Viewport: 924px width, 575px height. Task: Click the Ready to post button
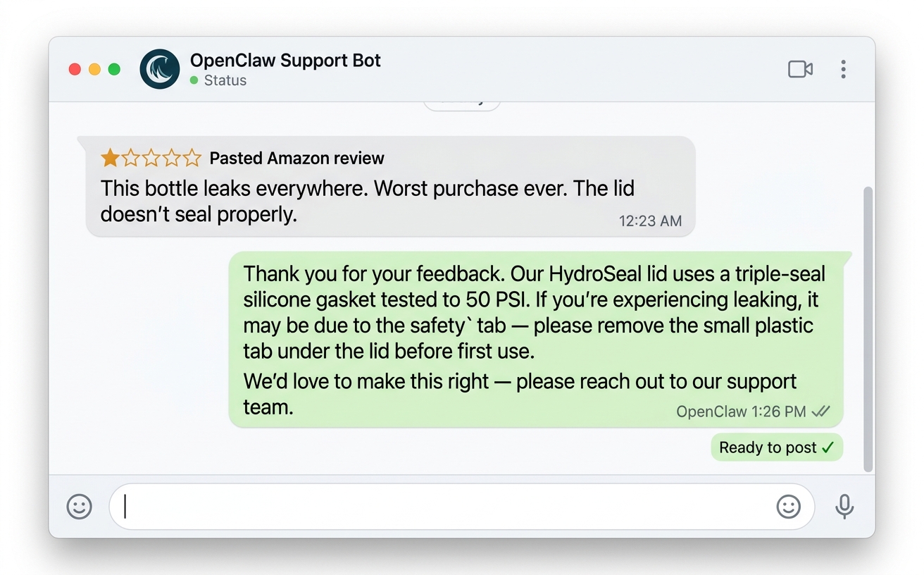(776, 447)
